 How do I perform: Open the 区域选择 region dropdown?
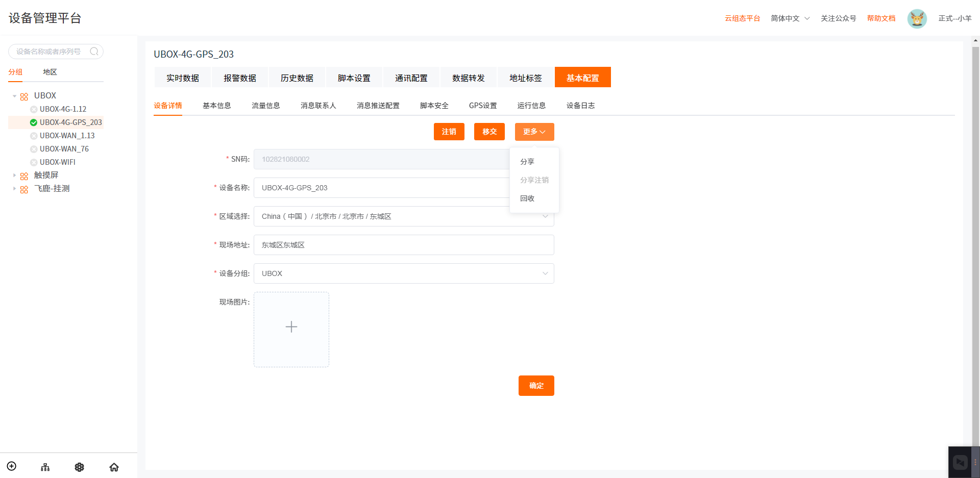click(x=404, y=216)
